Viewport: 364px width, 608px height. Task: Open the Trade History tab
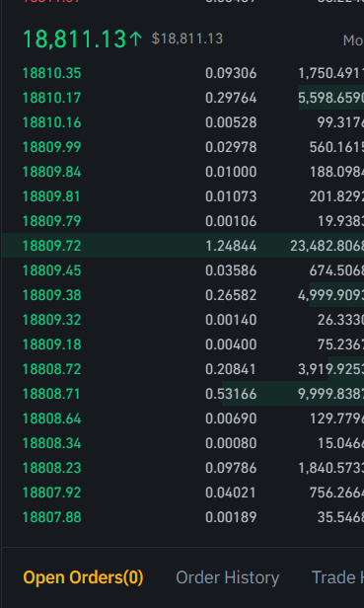pos(337,577)
